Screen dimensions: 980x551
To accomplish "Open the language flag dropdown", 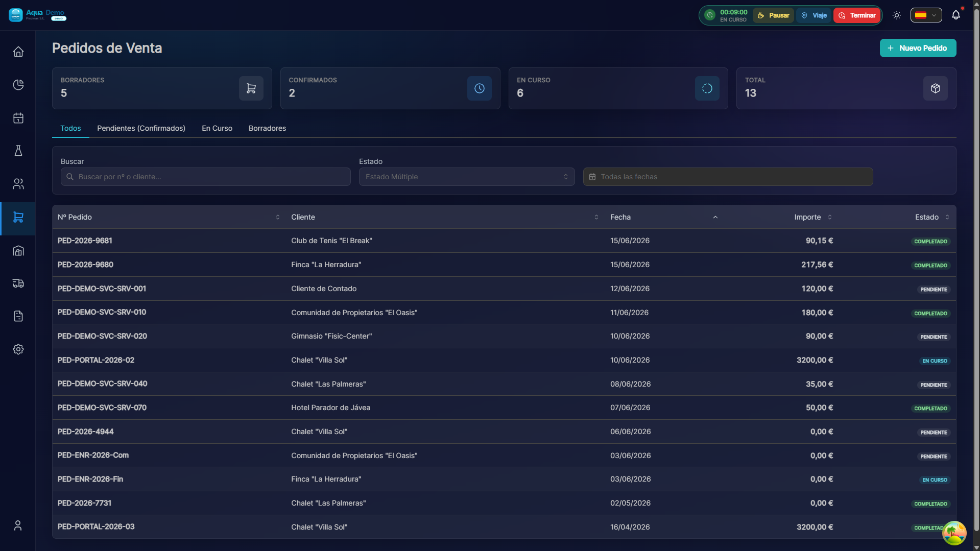I will click(x=926, y=15).
